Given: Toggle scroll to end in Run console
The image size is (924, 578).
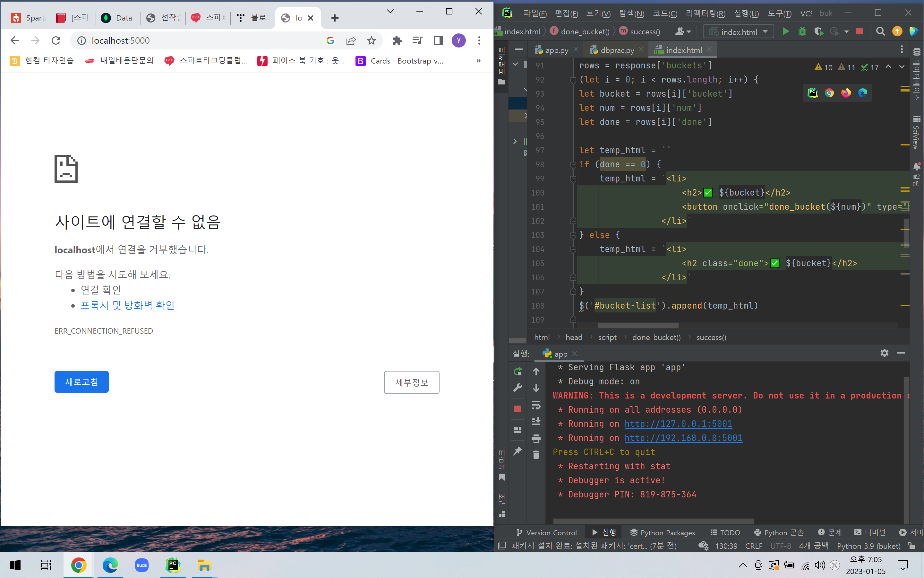Looking at the screenshot, I should point(536,421).
